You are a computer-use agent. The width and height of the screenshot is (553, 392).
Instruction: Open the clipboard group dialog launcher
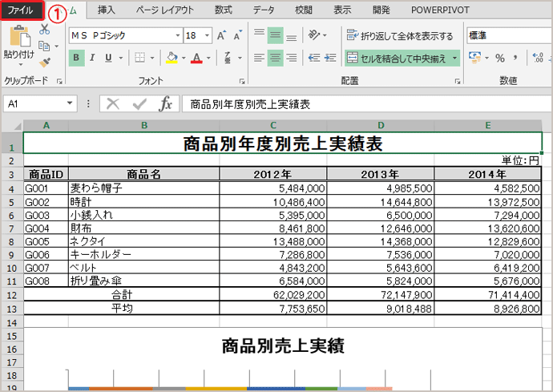pos(59,82)
